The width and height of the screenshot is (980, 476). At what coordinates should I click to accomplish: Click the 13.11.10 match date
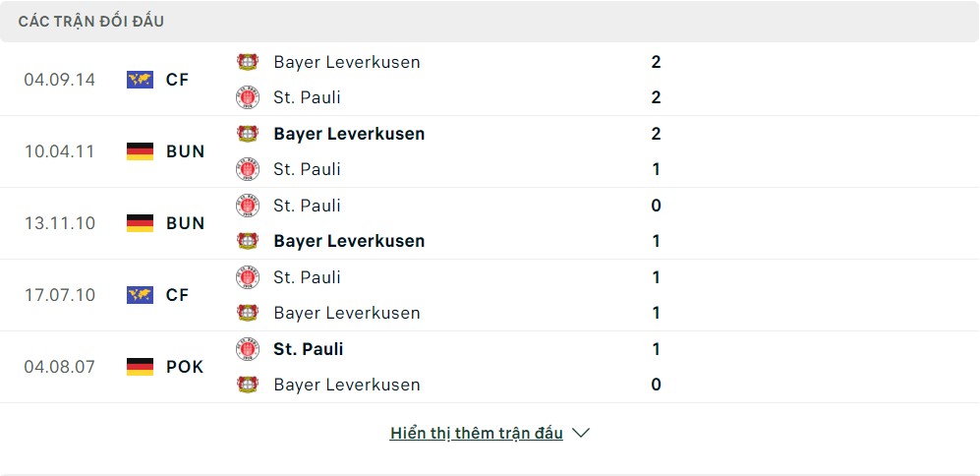tap(60, 223)
